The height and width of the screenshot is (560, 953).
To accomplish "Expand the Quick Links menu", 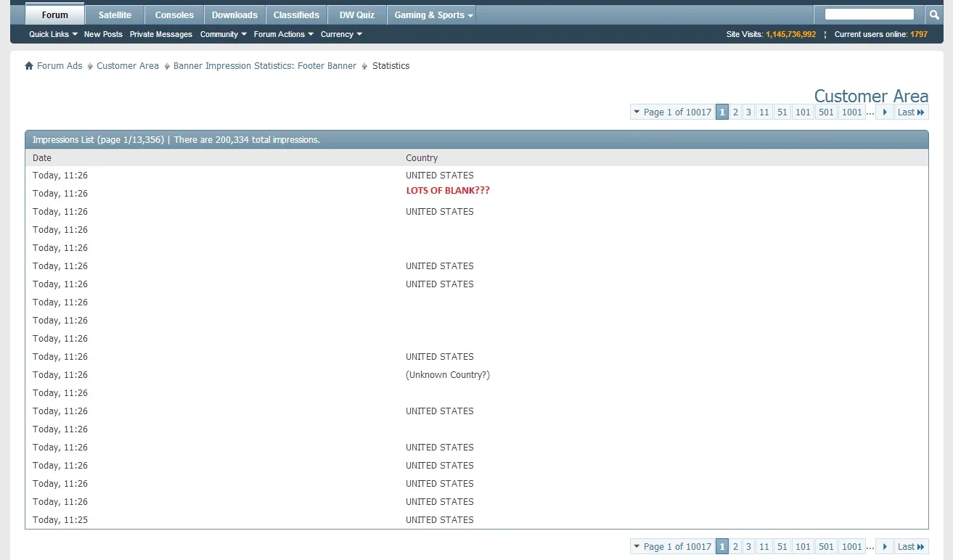I will [x=53, y=34].
